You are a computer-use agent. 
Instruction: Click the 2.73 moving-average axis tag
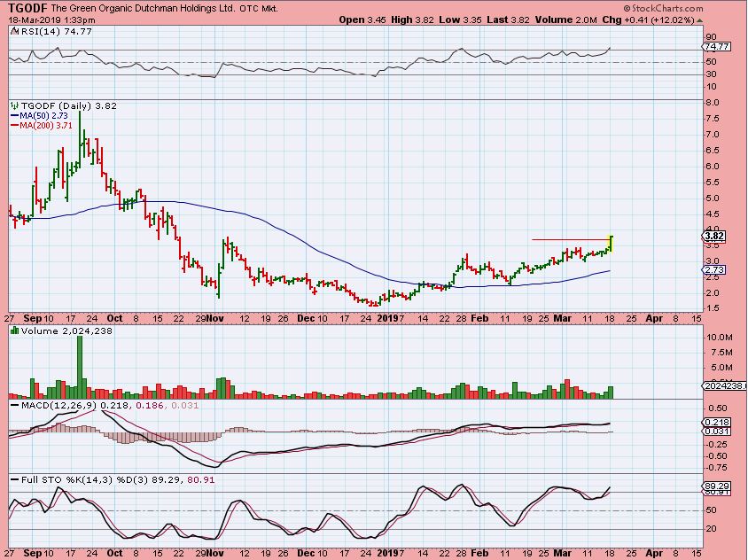714,270
